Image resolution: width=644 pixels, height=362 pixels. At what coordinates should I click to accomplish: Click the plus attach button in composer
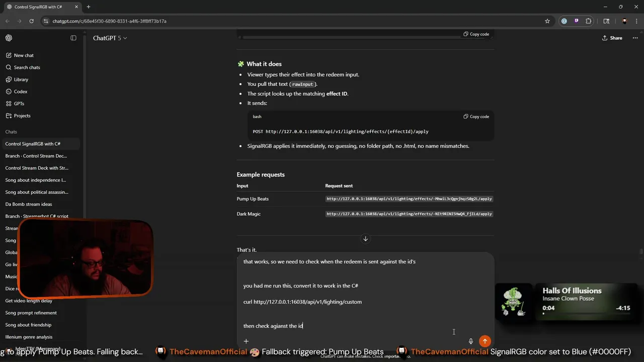point(246,341)
